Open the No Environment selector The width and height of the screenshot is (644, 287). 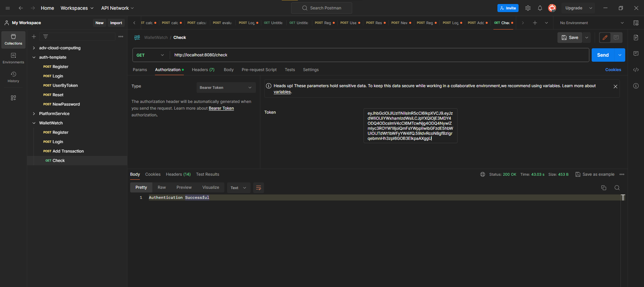592,23
